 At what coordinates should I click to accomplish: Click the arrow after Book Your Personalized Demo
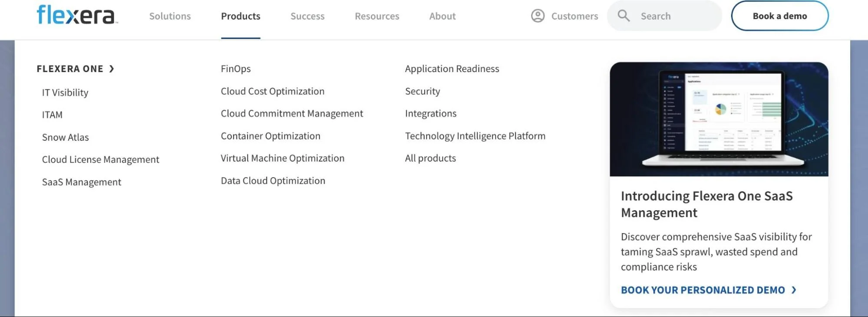[x=794, y=290]
